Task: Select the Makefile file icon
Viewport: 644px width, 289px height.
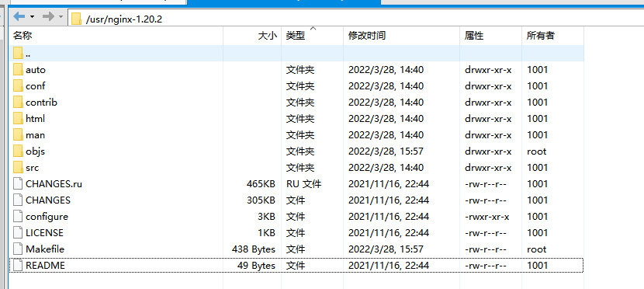Action: 18,249
